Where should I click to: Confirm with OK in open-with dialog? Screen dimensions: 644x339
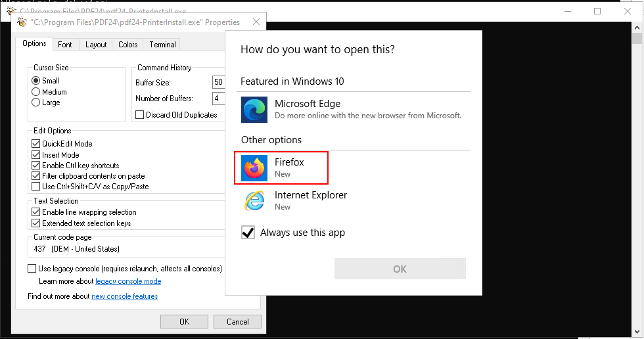400,269
